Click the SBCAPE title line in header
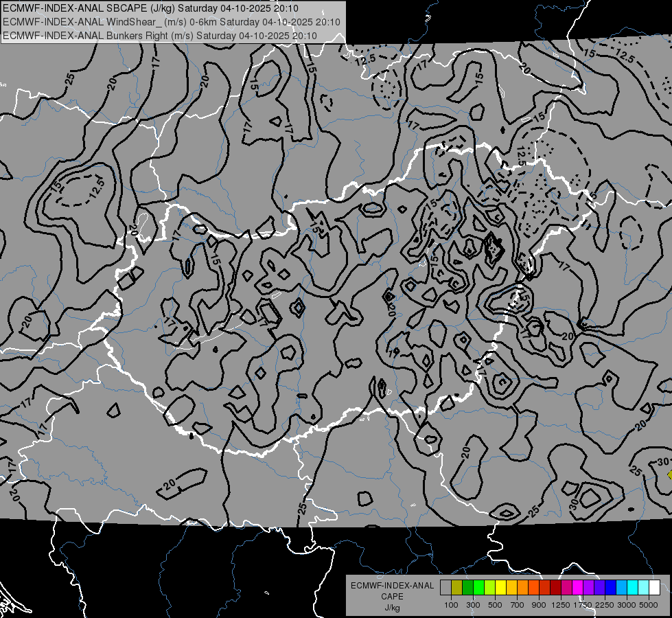This screenshot has height=618, width=672. [x=150, y=8]
